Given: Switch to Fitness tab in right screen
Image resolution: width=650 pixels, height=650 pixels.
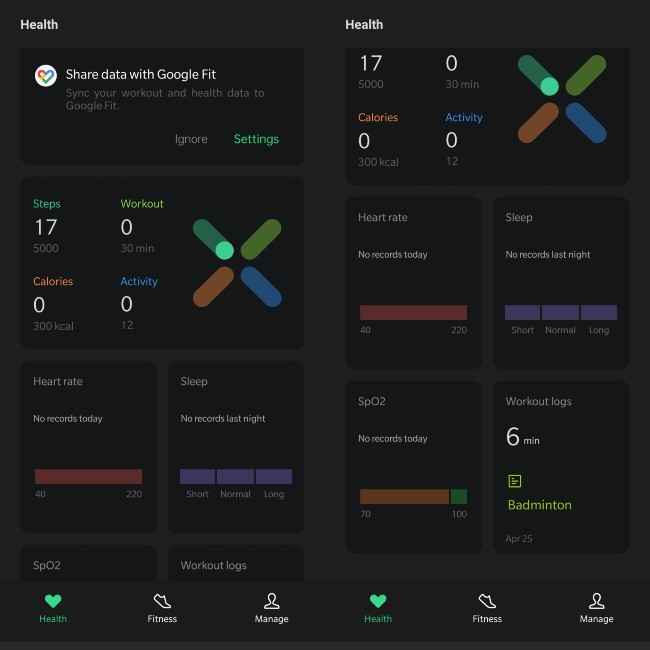Looking at the screenshot, I should click(487, 608).
